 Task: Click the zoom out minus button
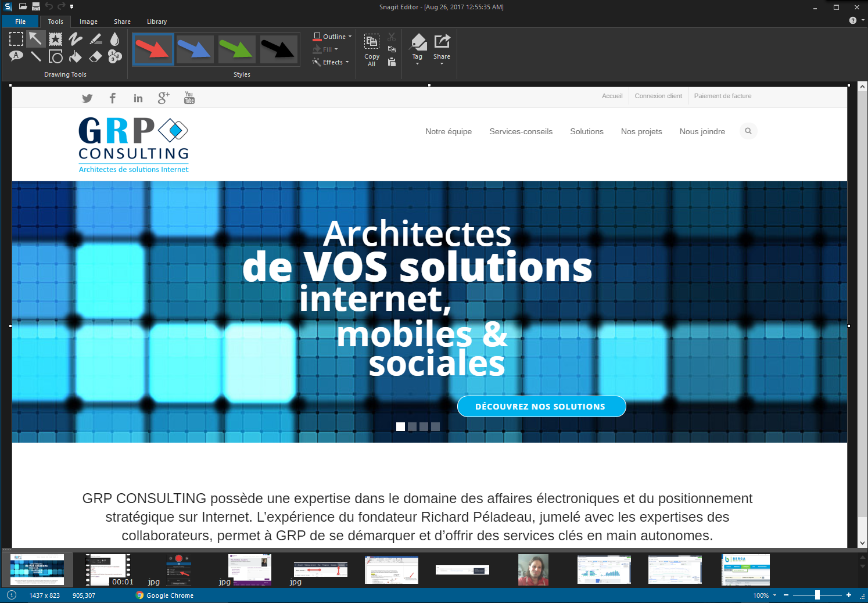pos(786,595)
